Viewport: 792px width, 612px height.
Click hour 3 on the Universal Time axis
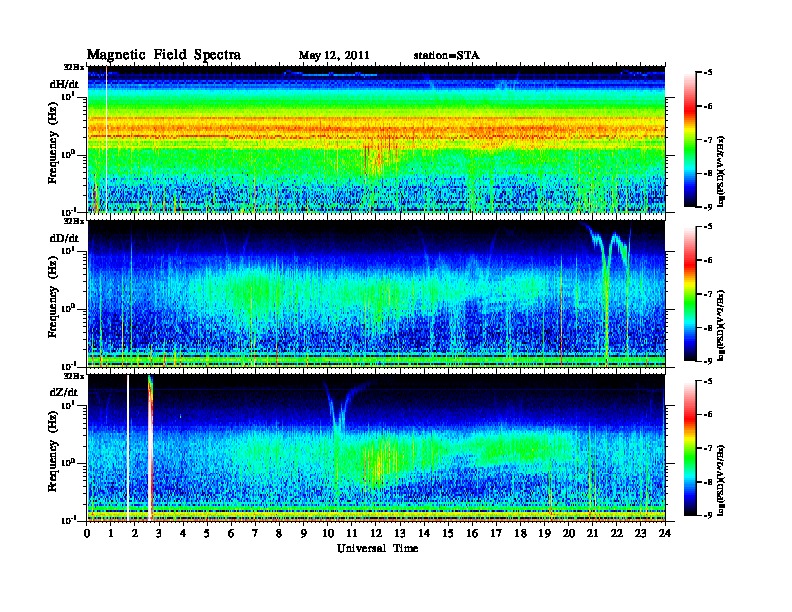tap(159, 534)
